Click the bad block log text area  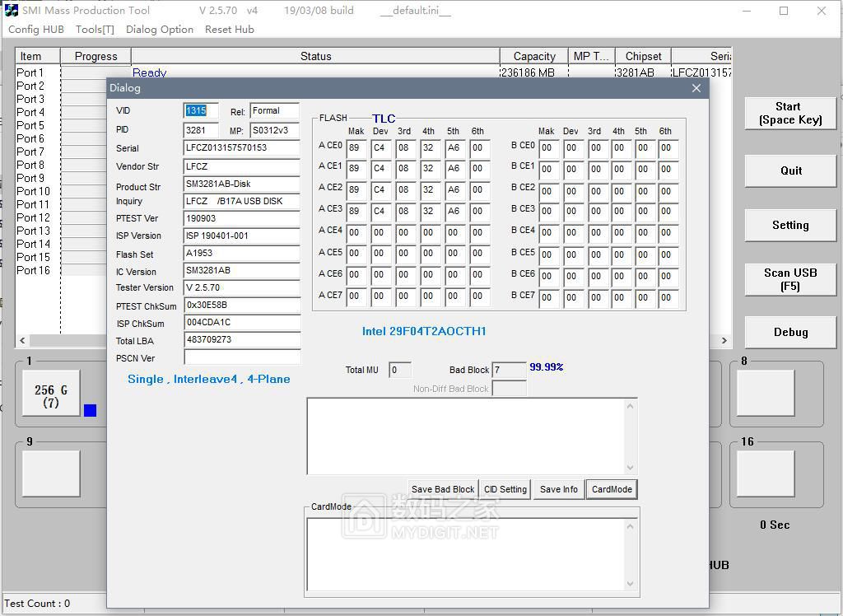[466, 436]
